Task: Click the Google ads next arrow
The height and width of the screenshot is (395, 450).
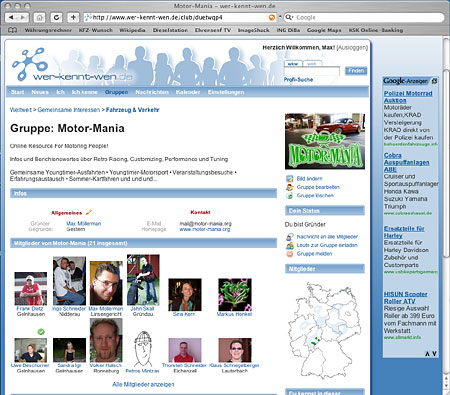Action: pos(434,354)
